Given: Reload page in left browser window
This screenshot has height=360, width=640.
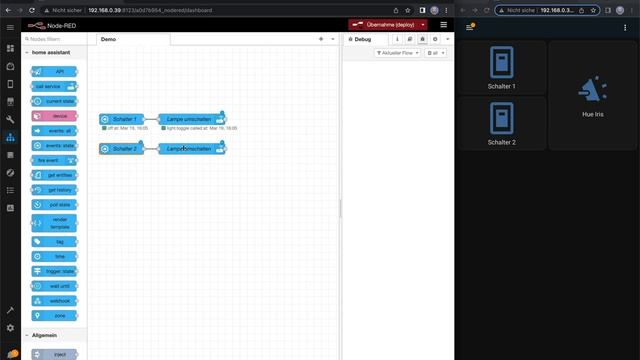Looking at the screenshot, I should pos(31,10).
